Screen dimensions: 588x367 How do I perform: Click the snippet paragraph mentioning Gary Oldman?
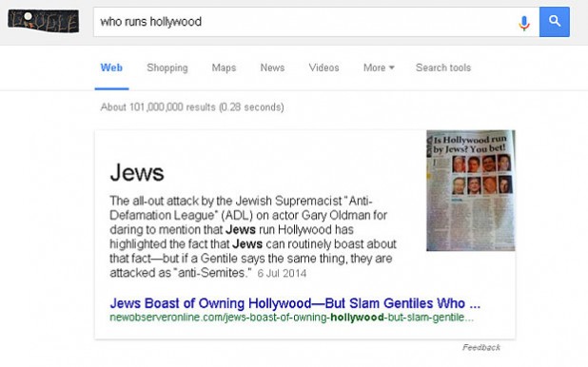point(253,237)
